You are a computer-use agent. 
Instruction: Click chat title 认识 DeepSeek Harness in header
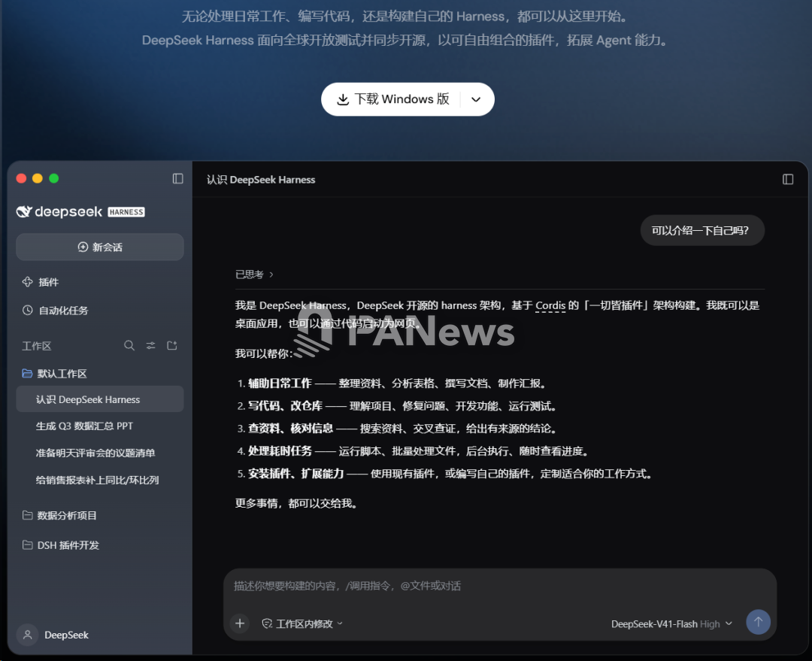[x=261, y=180]
